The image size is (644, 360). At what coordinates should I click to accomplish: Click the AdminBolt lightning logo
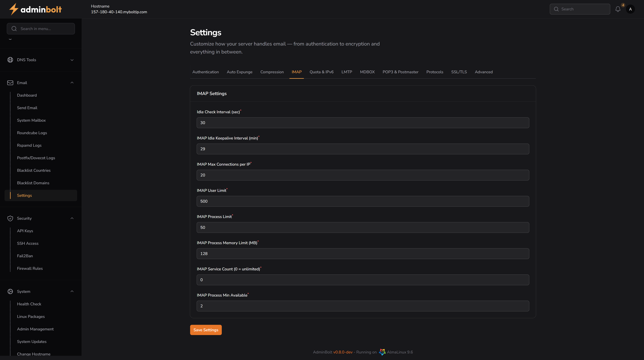click(x=14, y=9)
